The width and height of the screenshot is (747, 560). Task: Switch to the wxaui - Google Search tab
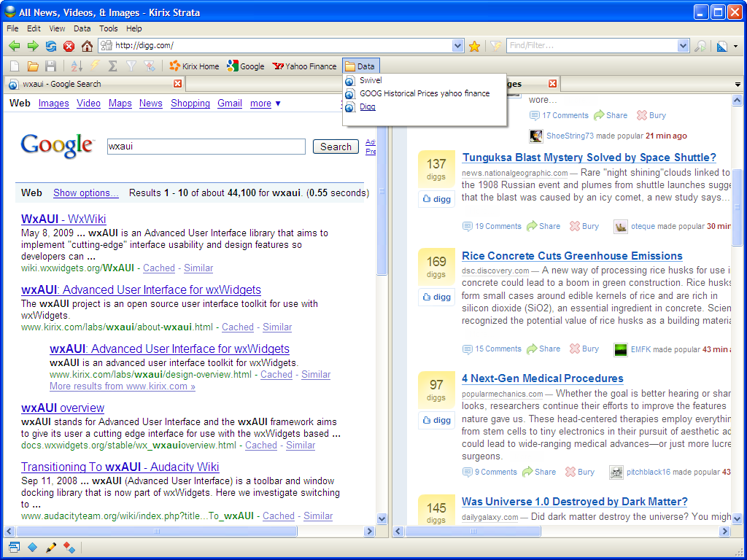point(94,84)
